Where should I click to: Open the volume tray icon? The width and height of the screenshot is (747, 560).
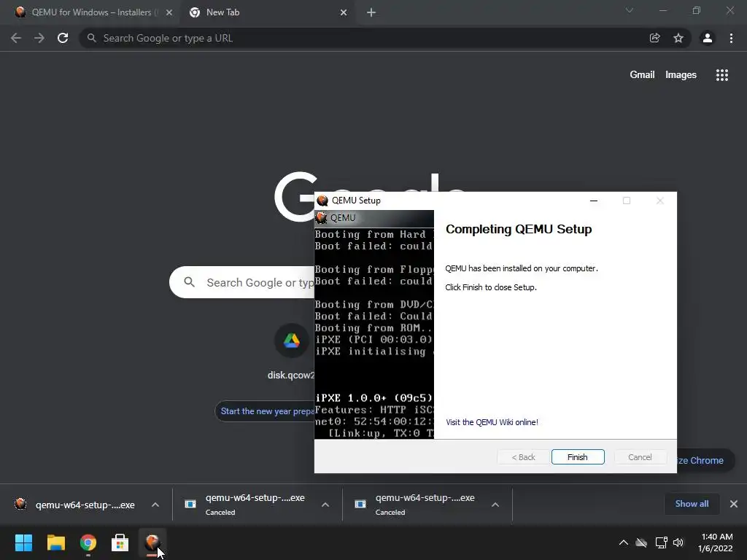(x=678, y=542)
